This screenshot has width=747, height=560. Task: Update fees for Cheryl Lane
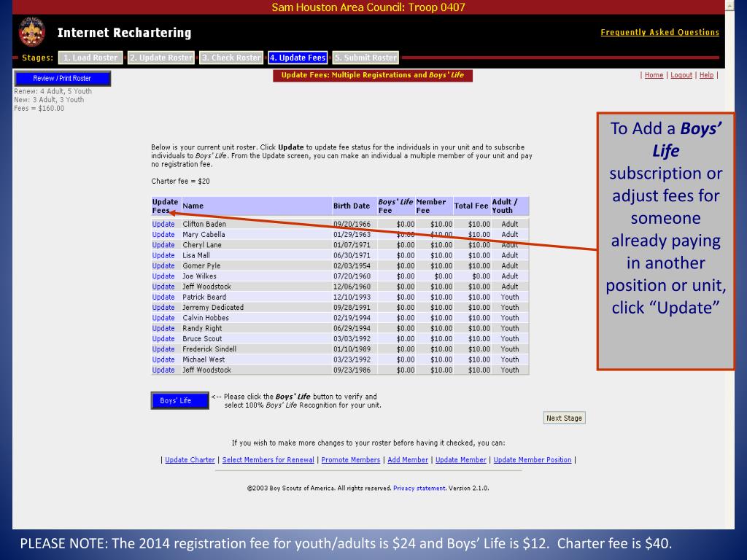[x=163, y=245]
